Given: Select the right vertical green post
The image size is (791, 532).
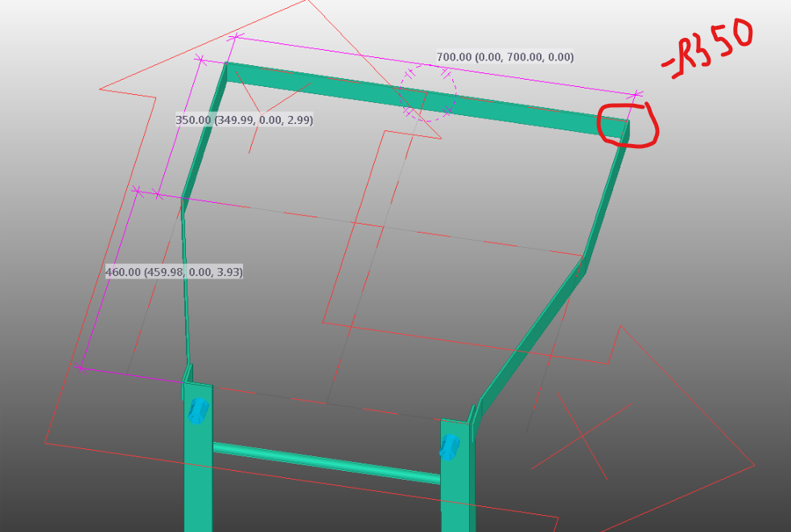Looking at the screenshot, I should pos(457,476).
